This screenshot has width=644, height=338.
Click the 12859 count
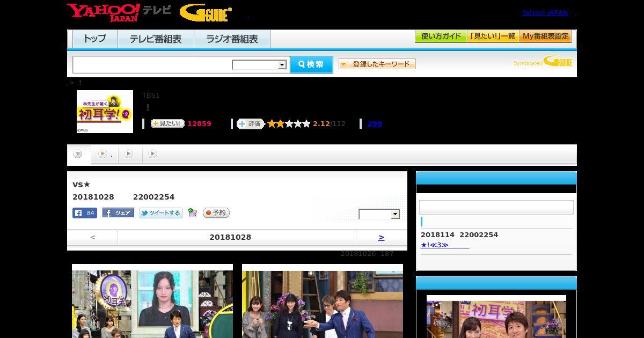click(199, 124)
